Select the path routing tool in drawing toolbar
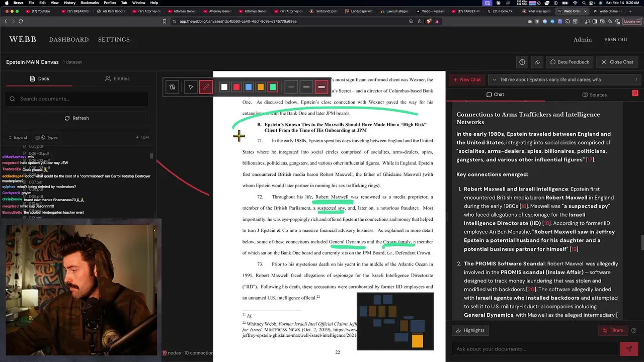This screenshot has height=362, width=644. [x=172, y=87]
